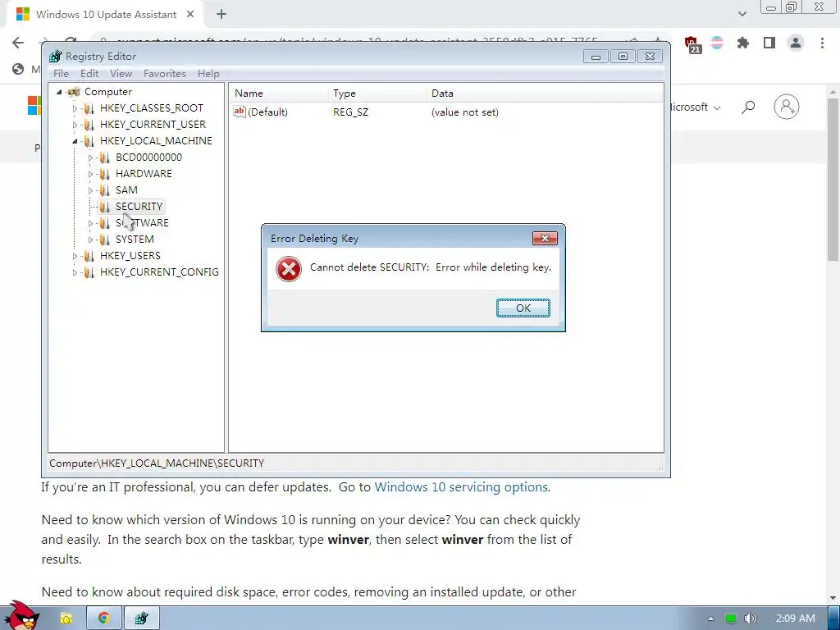
Task: Click BCD00000000 folder icon
Action: tap(104, 157)
